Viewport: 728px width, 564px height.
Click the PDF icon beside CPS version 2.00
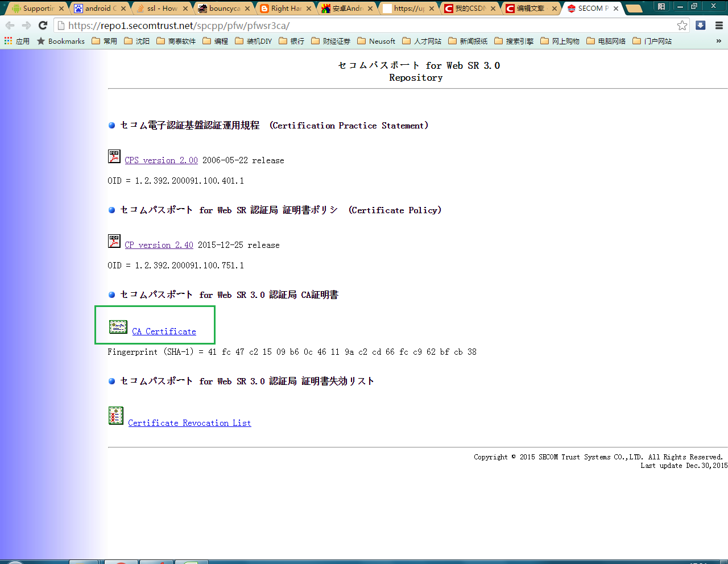point(114,156)
